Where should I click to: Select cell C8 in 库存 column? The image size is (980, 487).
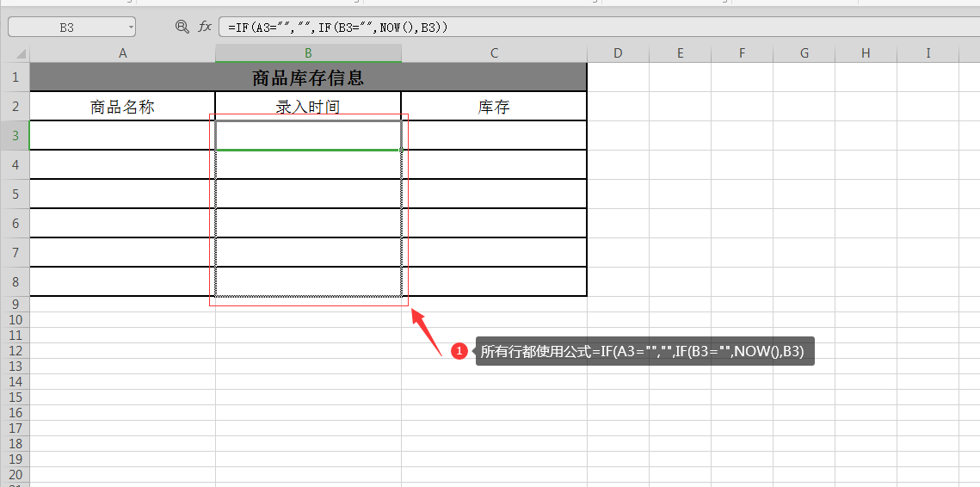(494, 281)
